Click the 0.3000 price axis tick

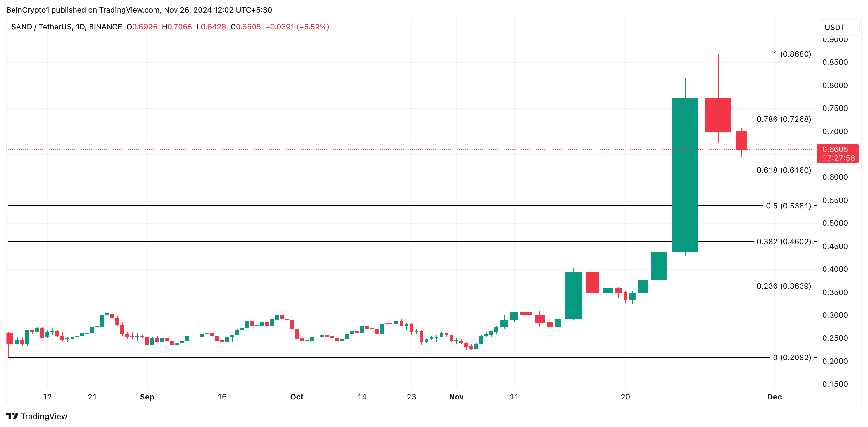click(835, 315)
